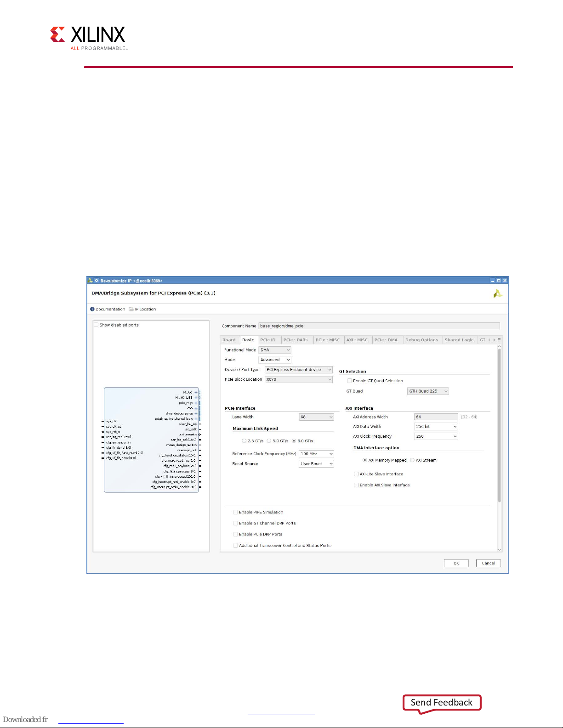Expand the pcie_mgt port plus icon
The width and height of the screenshot is (563, 728).
click(196, 403)
